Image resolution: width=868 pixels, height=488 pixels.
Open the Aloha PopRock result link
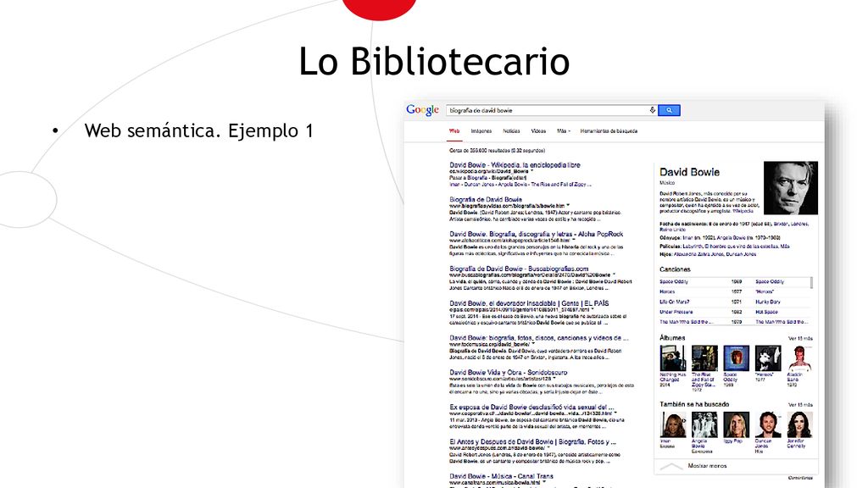click(x=536, y=234)
